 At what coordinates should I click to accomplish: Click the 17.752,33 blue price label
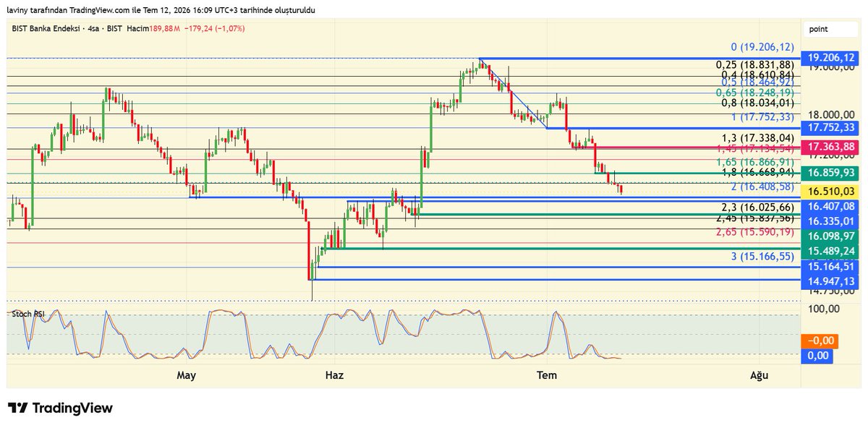tap(831, 127)
